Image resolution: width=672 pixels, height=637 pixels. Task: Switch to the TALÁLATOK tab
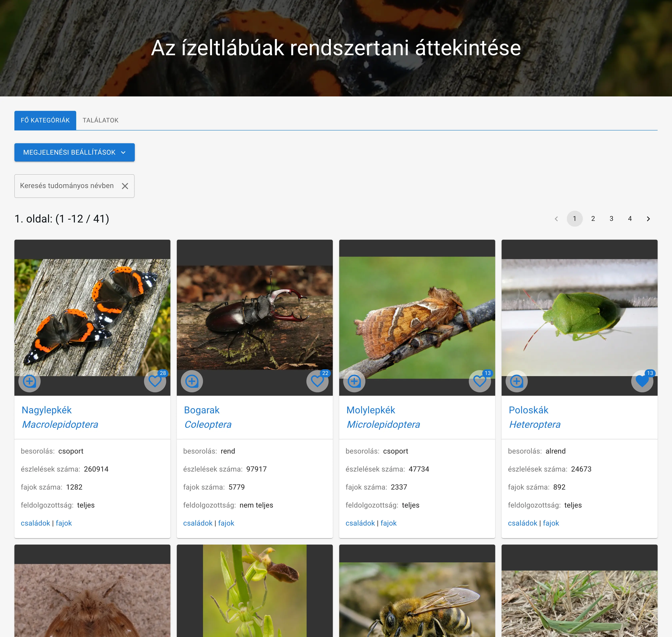[x=100, y=120]
